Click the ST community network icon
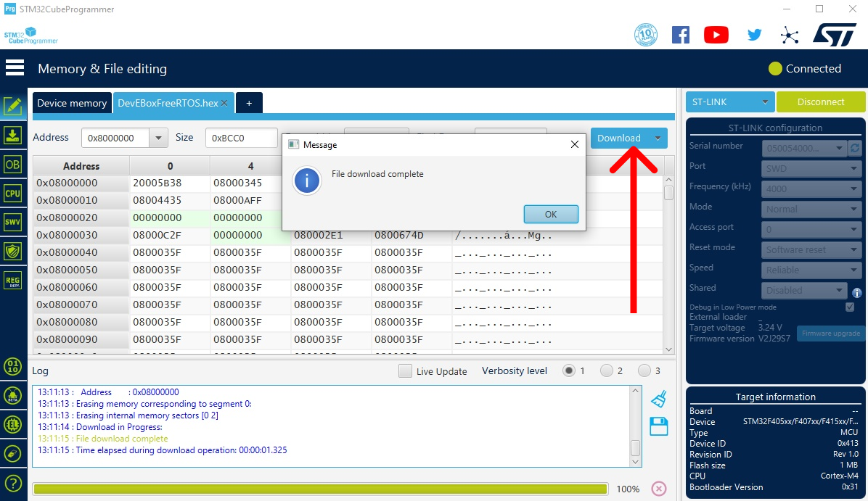Image resolution: width=868 pixels, height=501 pixels. pyautogui.click(x=790, y=36)
